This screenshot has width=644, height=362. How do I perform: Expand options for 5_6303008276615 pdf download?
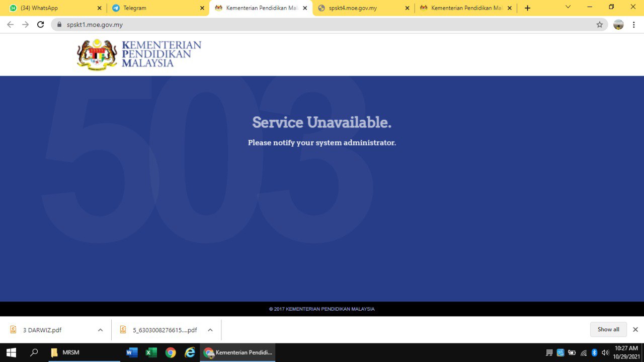coord(210,330)
